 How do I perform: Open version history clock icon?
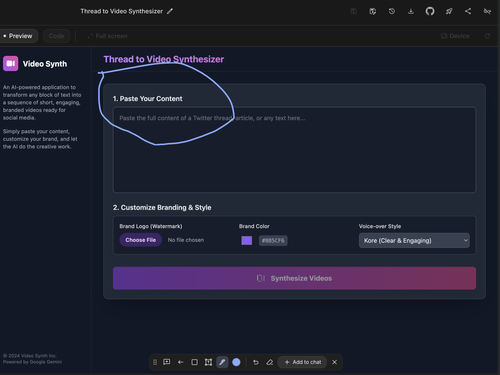[392, 11]
